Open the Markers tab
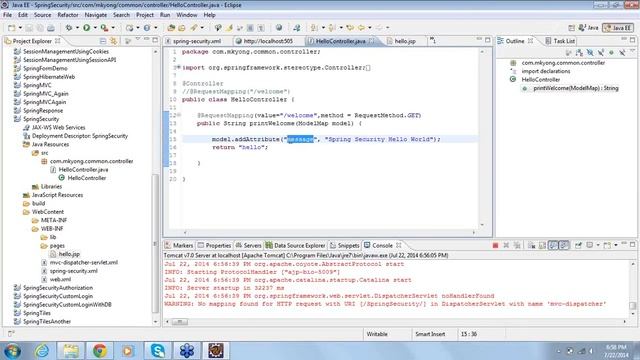The height and width of the screenshot is (360, 640). [179, 245]
